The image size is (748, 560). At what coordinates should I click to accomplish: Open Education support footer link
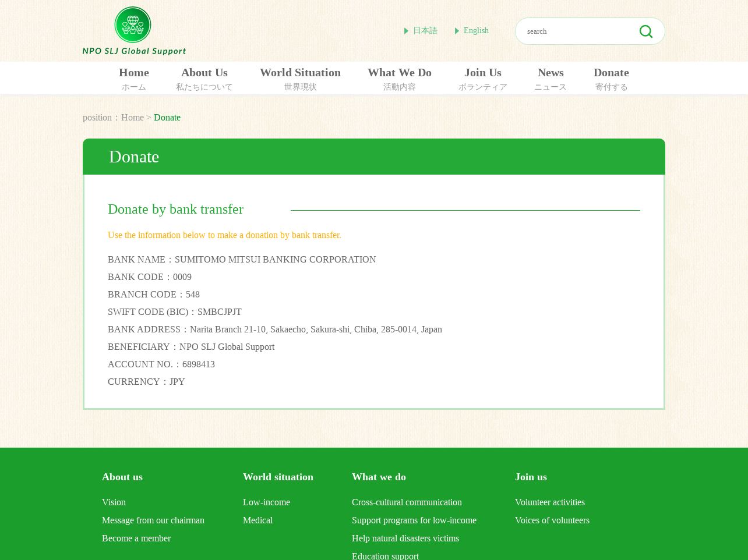tap(385, 556)
